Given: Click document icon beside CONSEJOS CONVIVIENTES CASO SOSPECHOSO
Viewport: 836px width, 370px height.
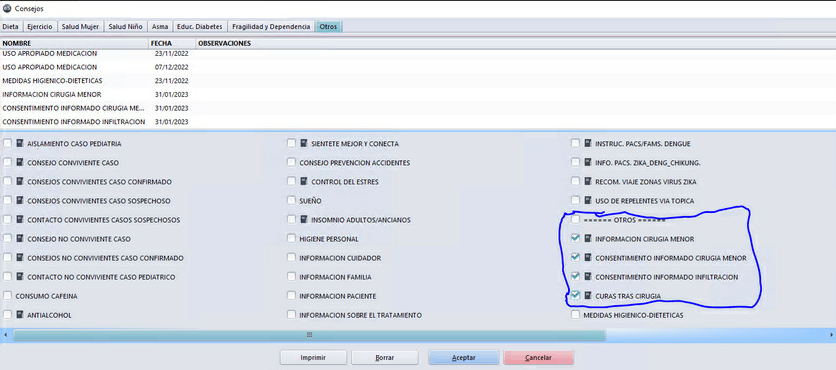Looking at the screenshot, I should 20,200.
